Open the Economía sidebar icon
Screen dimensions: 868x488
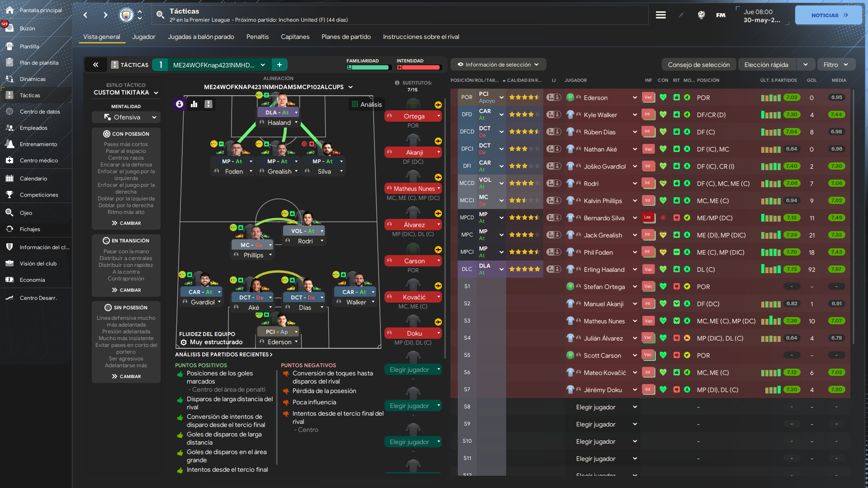click(9, 280)
